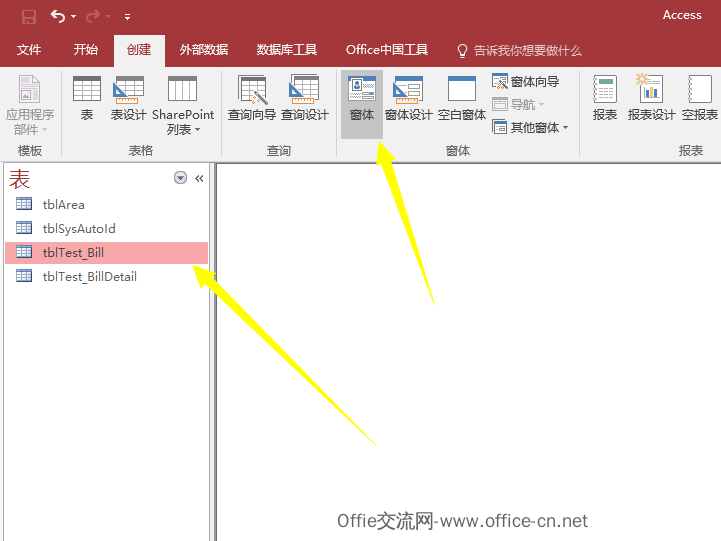Click the 窗体 button to create form
The image size is (721, 541).
362,104
